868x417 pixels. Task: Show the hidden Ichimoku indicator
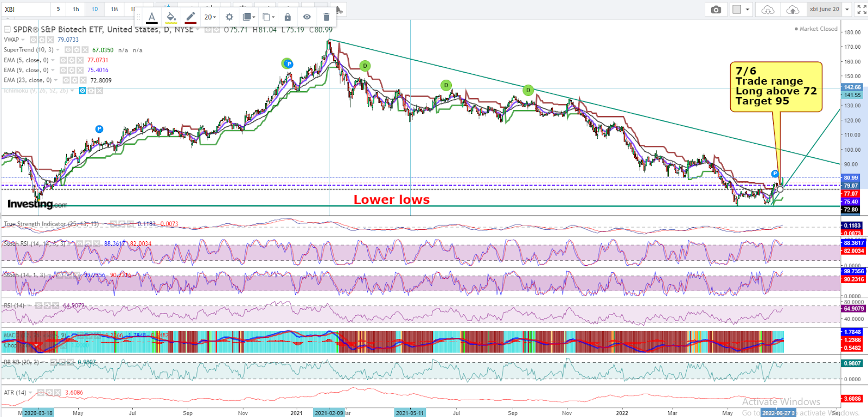pyautogui.click(x=82, y=91)
